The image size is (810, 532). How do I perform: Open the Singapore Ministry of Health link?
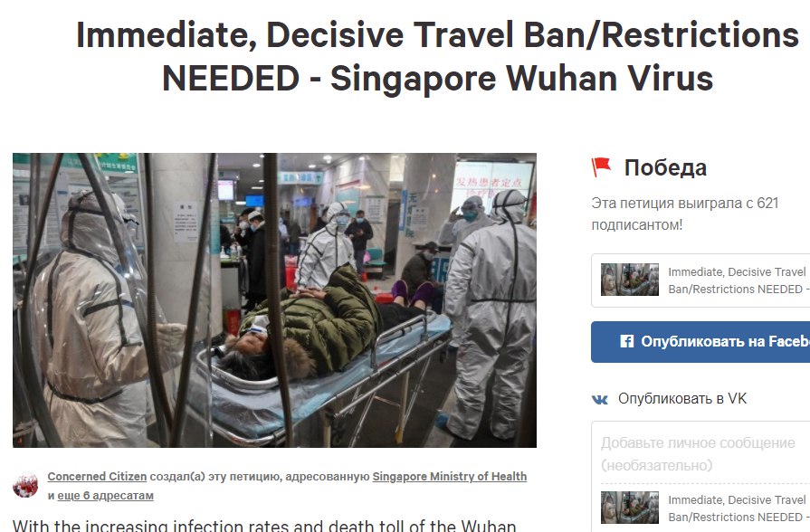click(450, 476)
